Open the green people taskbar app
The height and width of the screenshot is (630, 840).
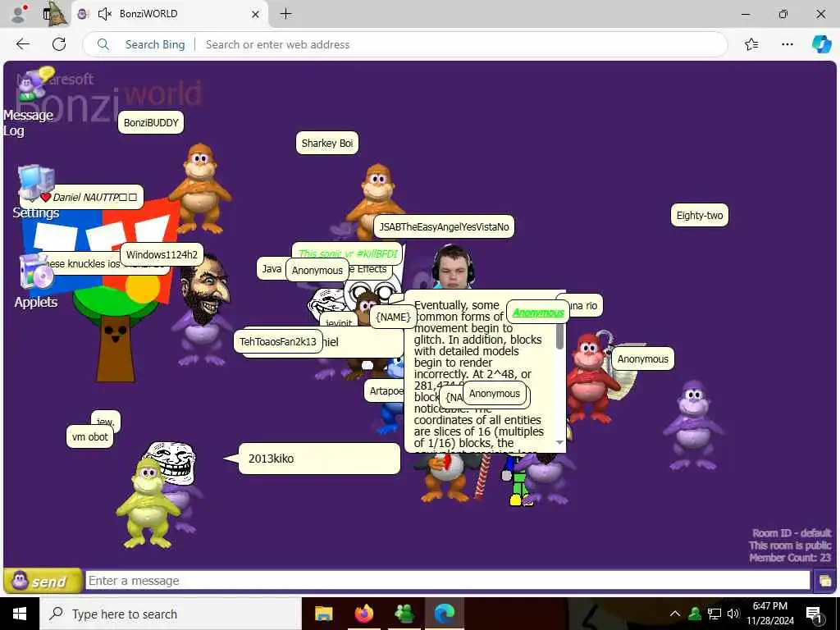(404, 614)
